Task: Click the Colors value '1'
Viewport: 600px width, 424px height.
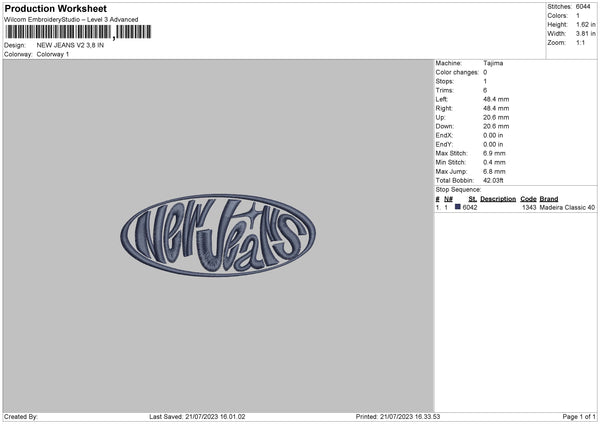Action: 578,16
